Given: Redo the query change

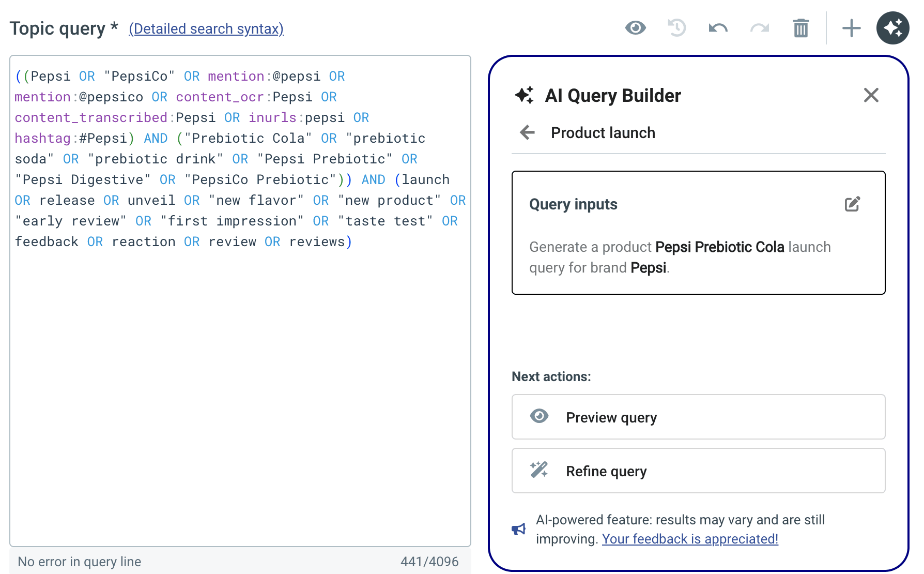Looking at the screenshot, I should pyautogui.click(x=759, y=28).
